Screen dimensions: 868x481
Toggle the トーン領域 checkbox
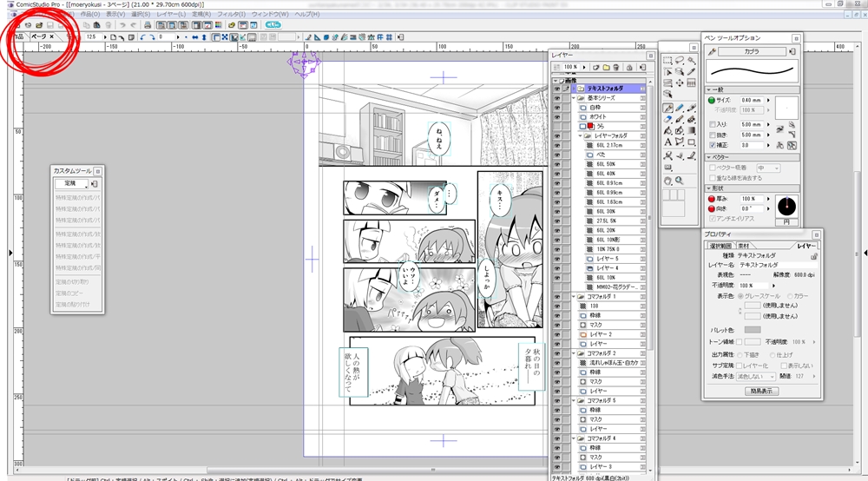[x=739, y=342]
